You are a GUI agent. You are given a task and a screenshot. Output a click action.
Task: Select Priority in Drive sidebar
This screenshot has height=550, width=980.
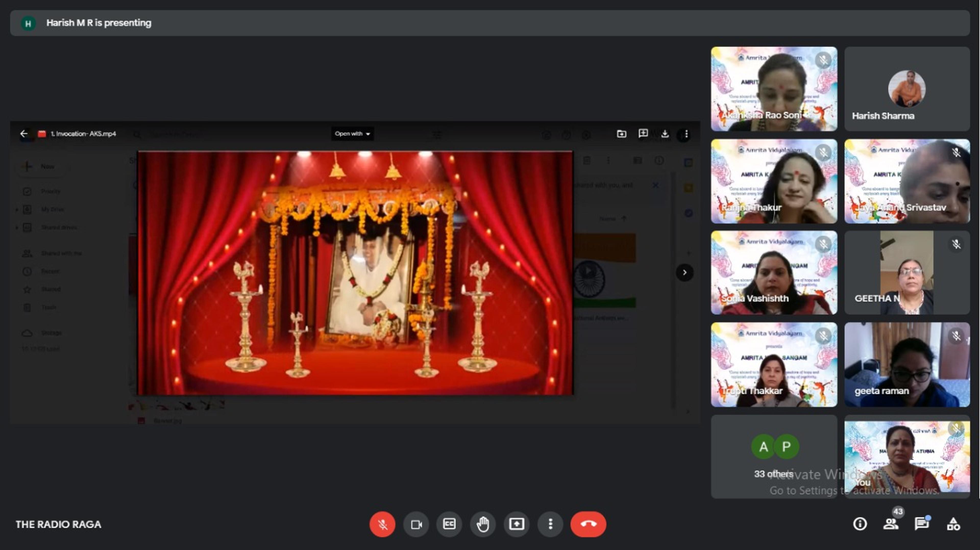click(51, 191)
